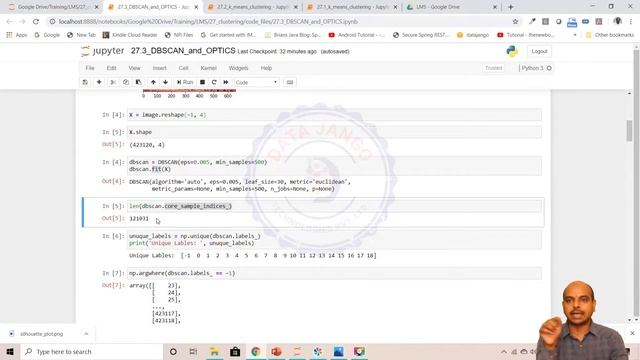Restart kernel and run all with fast-forward icon

point(226,82)
